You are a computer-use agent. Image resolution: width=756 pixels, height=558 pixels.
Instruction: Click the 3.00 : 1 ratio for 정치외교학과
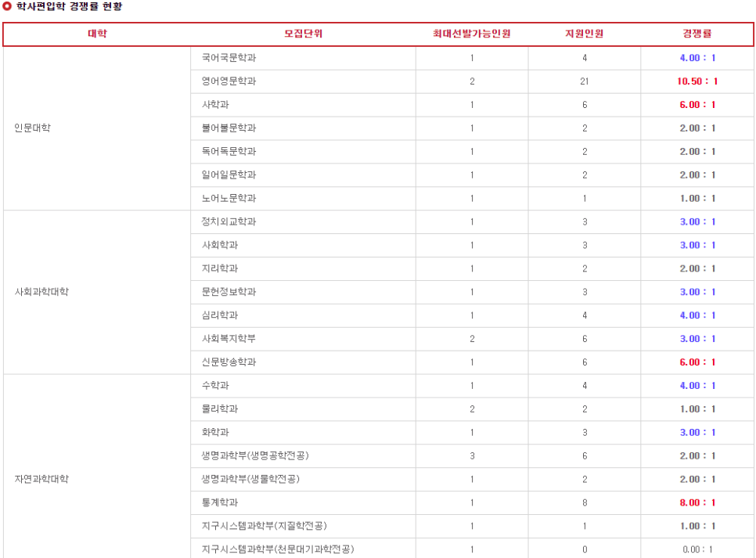697,221
